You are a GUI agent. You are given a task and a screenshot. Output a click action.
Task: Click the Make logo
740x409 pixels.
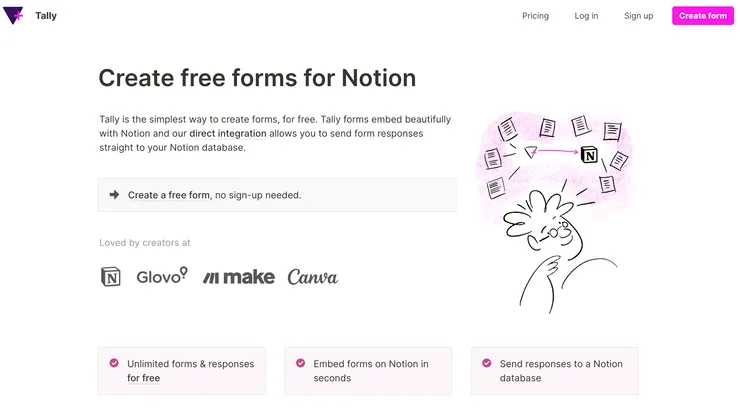click(x=238, y=277)
